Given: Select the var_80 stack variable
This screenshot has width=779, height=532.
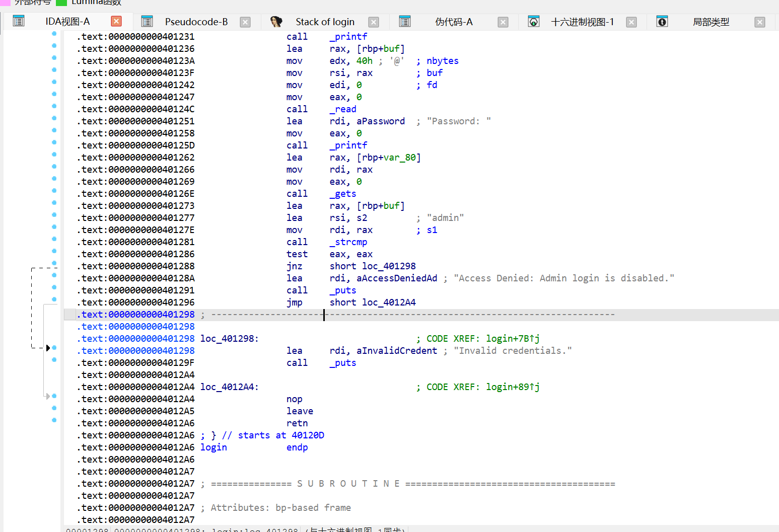Looking at the screenshot, I should point(400,158).
